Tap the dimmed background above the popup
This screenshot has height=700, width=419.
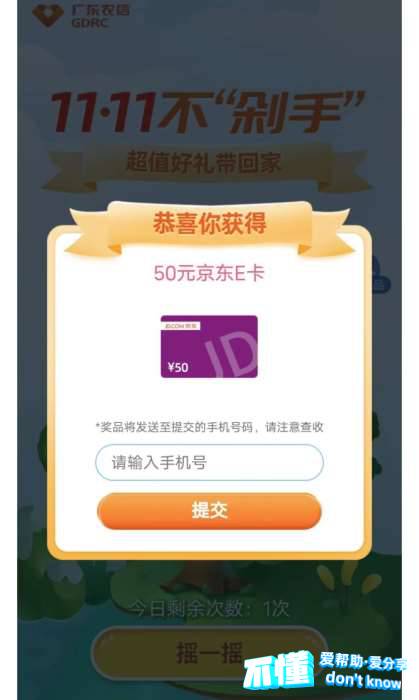tap(209, 54)
